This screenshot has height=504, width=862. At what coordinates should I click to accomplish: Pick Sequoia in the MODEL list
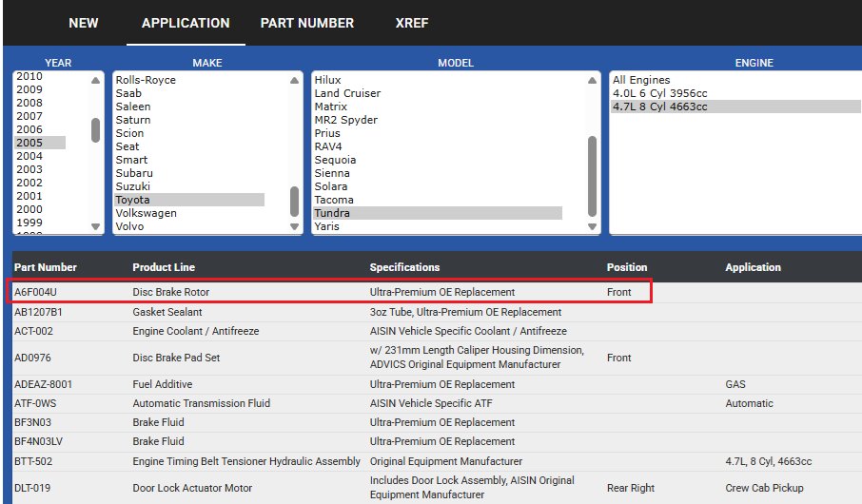[x=335, y=160]
